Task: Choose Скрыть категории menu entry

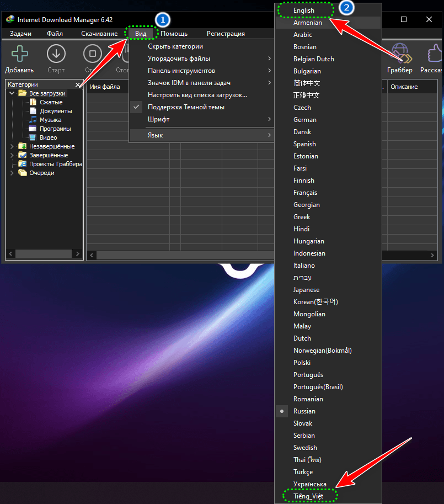Action: click(x=202, y=46)
